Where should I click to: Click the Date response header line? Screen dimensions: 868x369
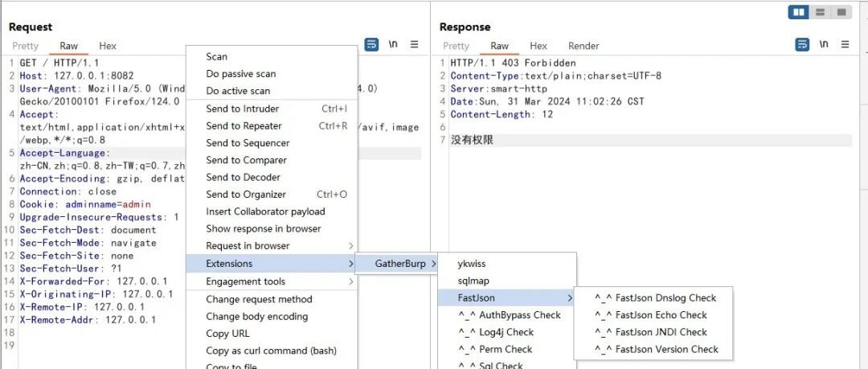pos(547,101)
